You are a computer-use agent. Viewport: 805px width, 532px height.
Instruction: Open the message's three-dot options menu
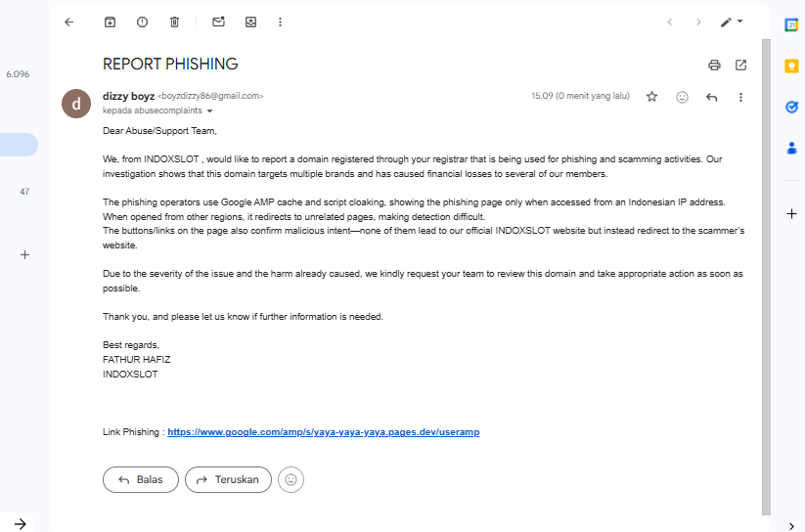point(740,97)
